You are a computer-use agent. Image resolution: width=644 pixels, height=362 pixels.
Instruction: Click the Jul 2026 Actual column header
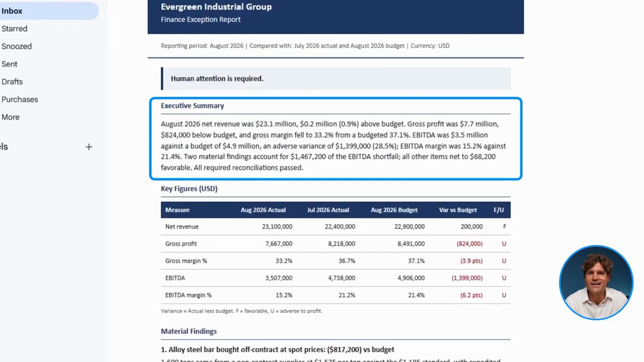[x=328, y=210]
